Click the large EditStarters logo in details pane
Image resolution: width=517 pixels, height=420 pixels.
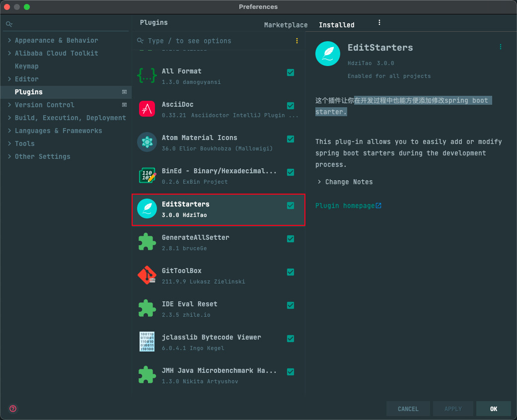327,54
